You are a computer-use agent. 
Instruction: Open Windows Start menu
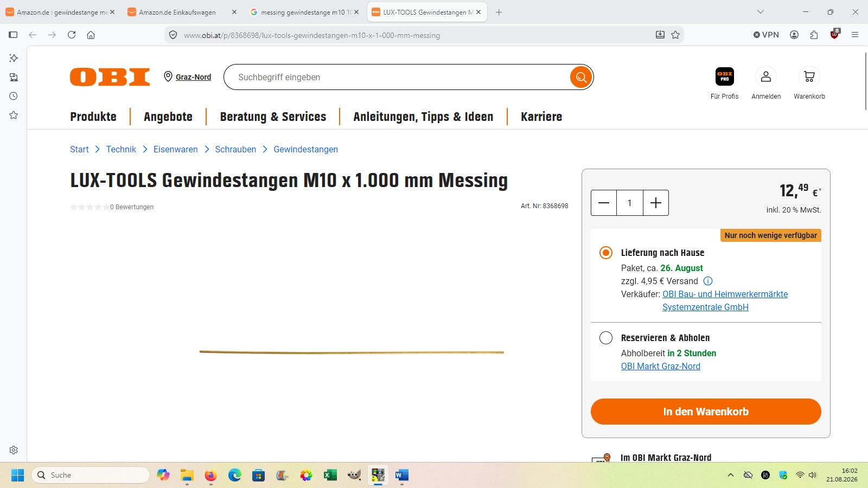(17, 475)
